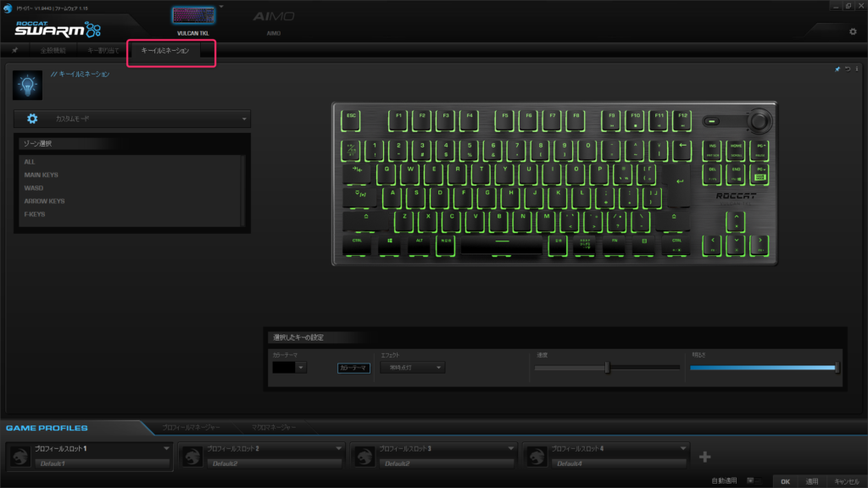Pin the panel with the top-right pin icon

pyautogui.click(x=837, y=69)
